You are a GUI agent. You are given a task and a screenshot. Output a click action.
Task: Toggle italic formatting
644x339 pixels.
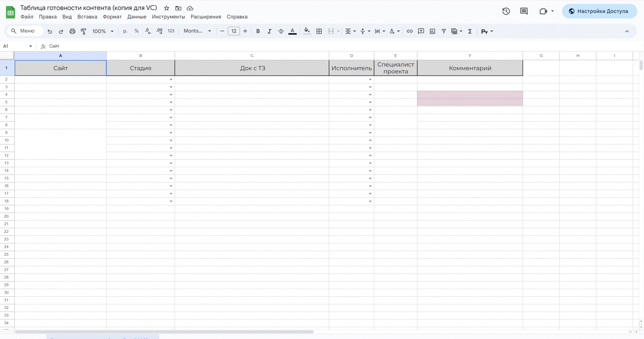click(x=269, y=31)
